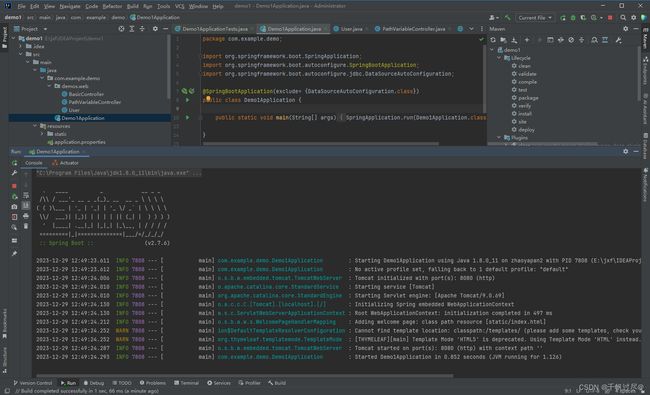Image resolution: width=650 pixels, height=395 pixels.
Task: Toggle scroll to end in console toolbar
Action: point(26,206)
